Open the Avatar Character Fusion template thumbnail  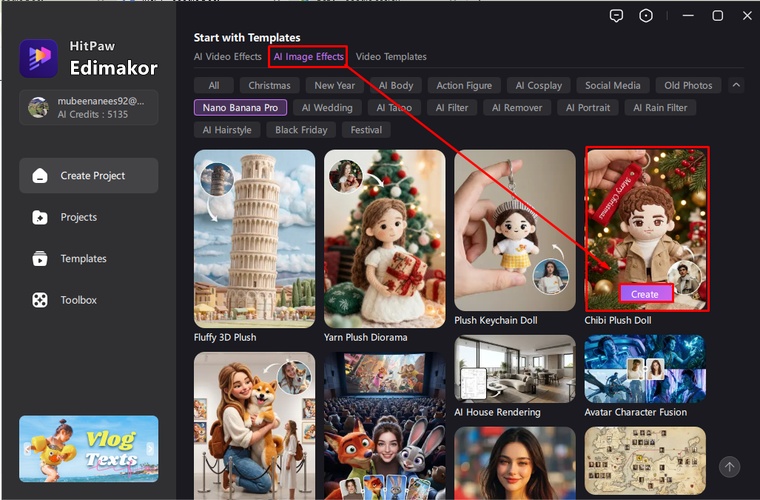pyautogui.click(x=645, y=369)
